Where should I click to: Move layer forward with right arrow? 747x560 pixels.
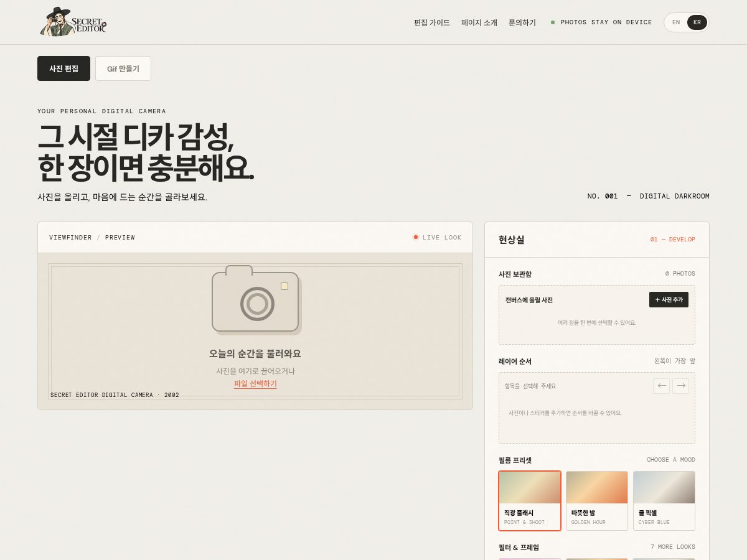pyautogui.click(x=680, y=386)
